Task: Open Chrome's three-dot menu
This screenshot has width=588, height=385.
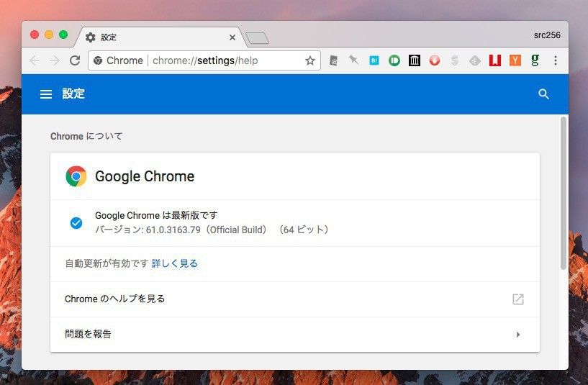Action: [556, 60]
